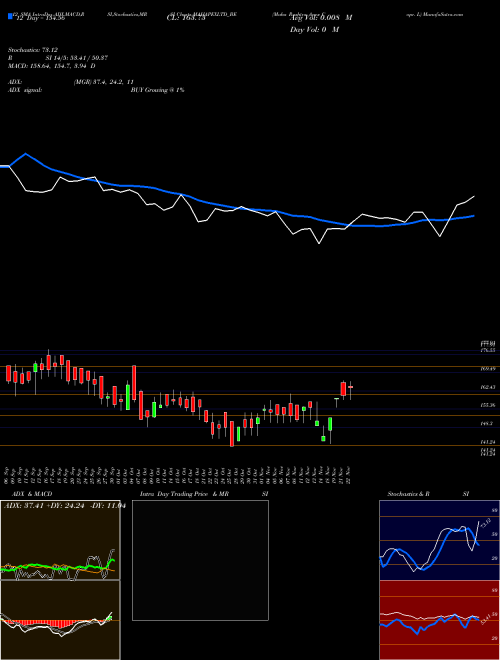
Task: Select the 'SI 14/5: 53.41 / 59.37' value
Action: [77, 58]
